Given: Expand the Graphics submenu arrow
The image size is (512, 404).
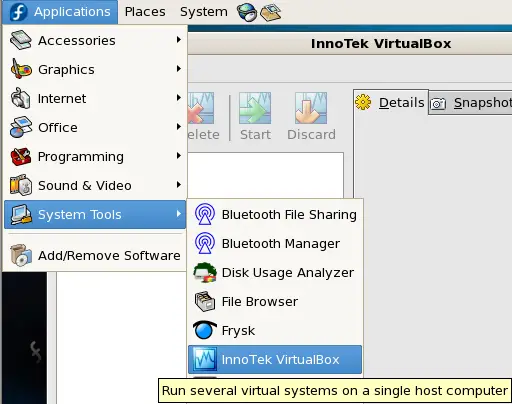Looking at the screenshot, I should [179, 69].
